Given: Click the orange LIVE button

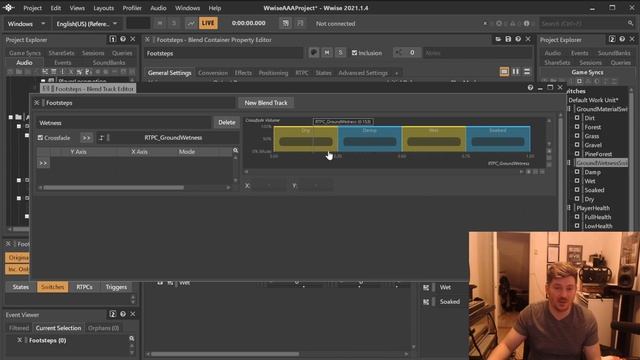Looking at the screenshot, I should [208, 23].
